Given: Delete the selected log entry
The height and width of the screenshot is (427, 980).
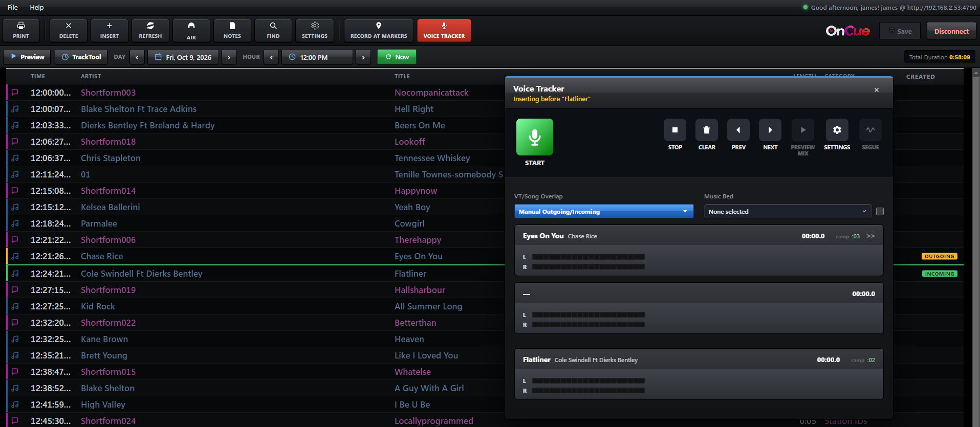Looking at the screenshot, I should click(x=69, y=31).
